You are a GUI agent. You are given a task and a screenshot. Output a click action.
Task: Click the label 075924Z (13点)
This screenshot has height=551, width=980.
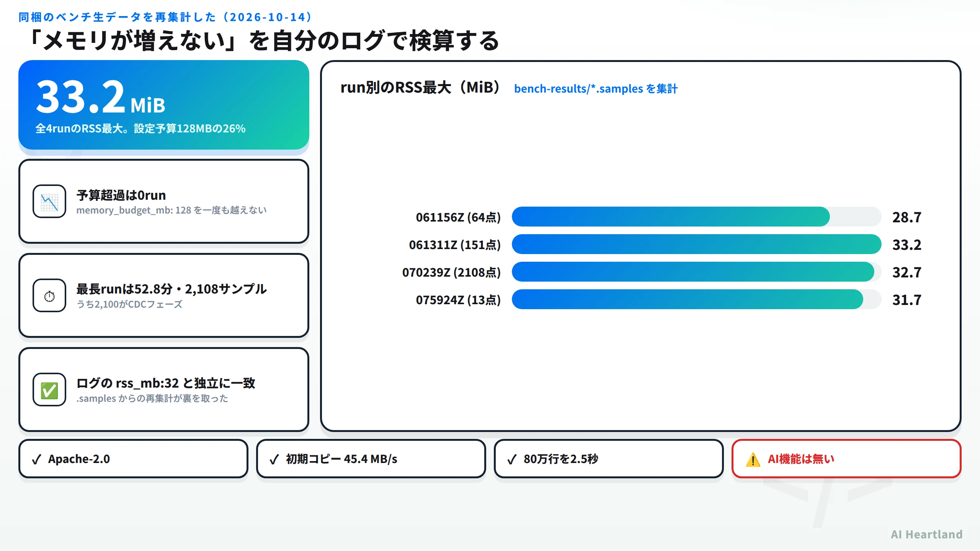click(x=458, y=300)
